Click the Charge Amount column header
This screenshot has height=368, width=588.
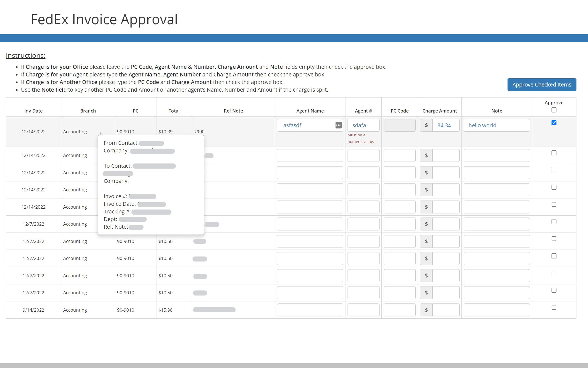coord(439,111)
